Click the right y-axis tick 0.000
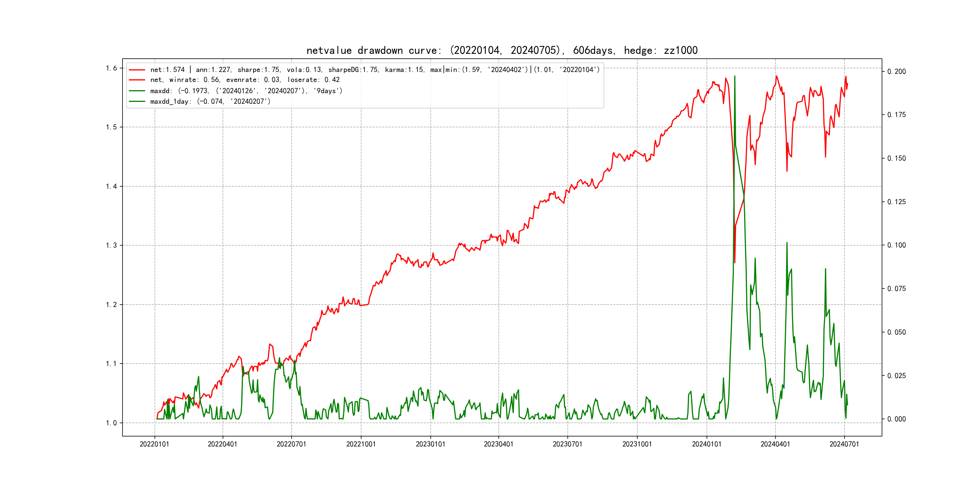The width and height of the screenshot is (980, 490). click(896, 419)
